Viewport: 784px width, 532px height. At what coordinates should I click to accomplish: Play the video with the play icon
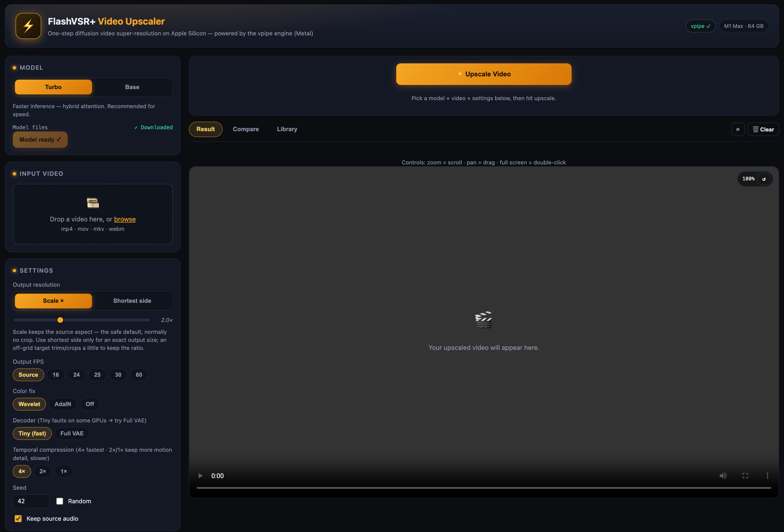(x=200, y=476)
